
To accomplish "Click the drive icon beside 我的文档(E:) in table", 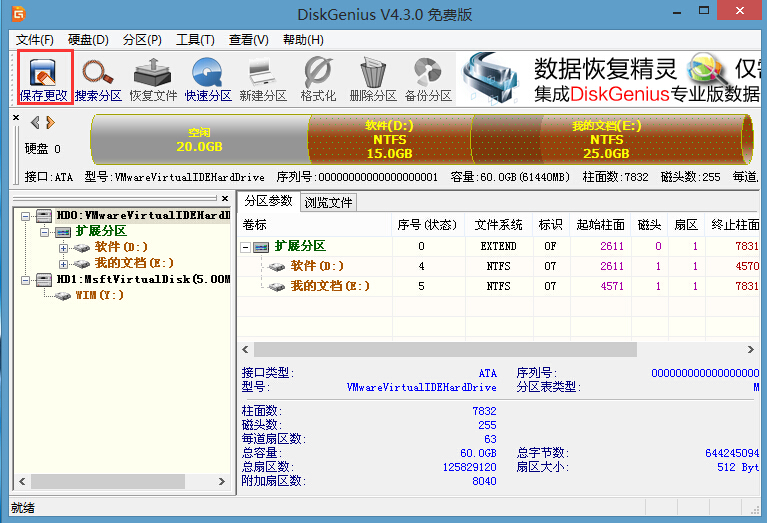I will pyautogui.click(x=277, y=287).
